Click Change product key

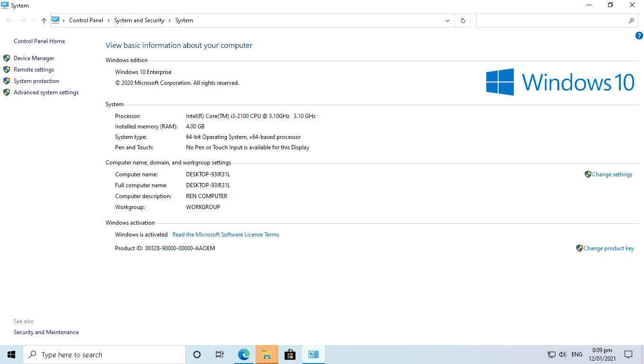[x=608, y=248]
